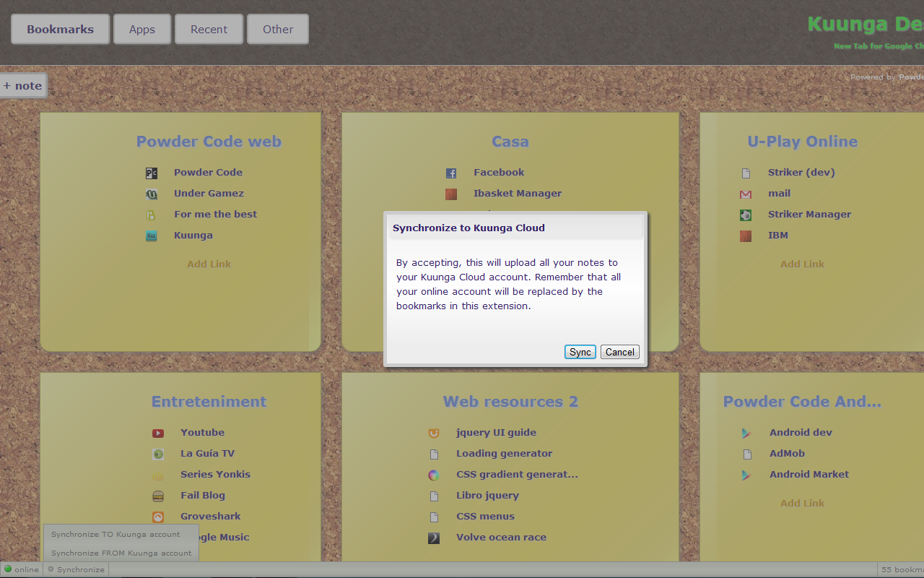Click the CSS menus page icon
The width and height of the screenshot is (924, 578).
click(x=434, y=517)
